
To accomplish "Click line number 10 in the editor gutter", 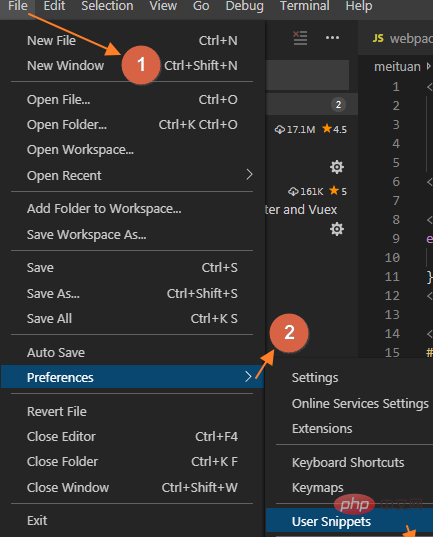I will click(392, 257).
